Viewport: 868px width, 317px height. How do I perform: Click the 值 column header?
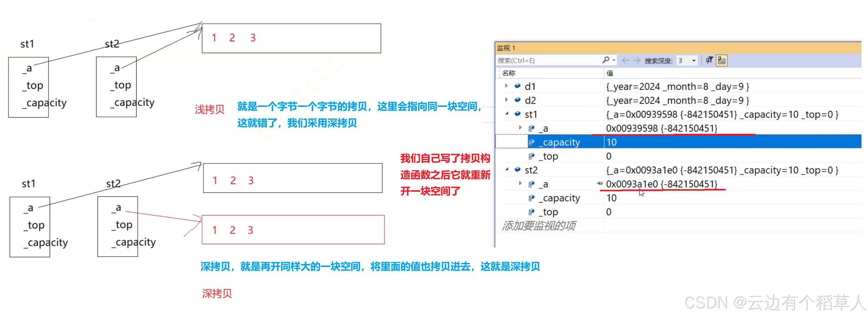tap(610, 73)
